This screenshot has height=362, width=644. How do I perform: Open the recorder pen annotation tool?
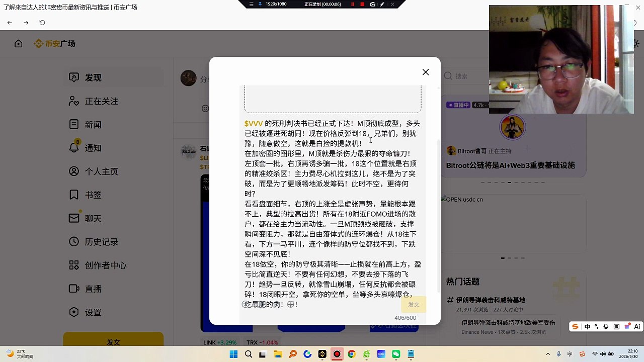click(382, 4)
